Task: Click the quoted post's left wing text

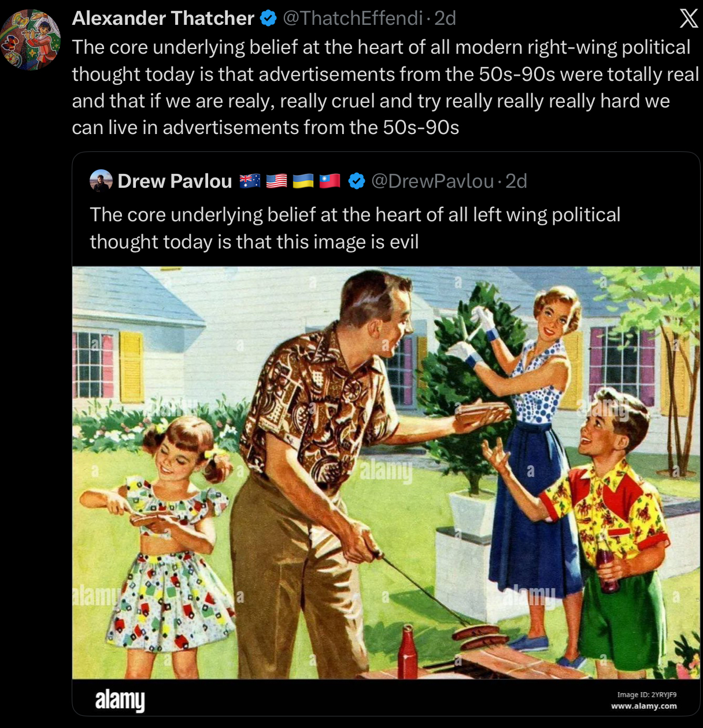Action: pos(354,228)
